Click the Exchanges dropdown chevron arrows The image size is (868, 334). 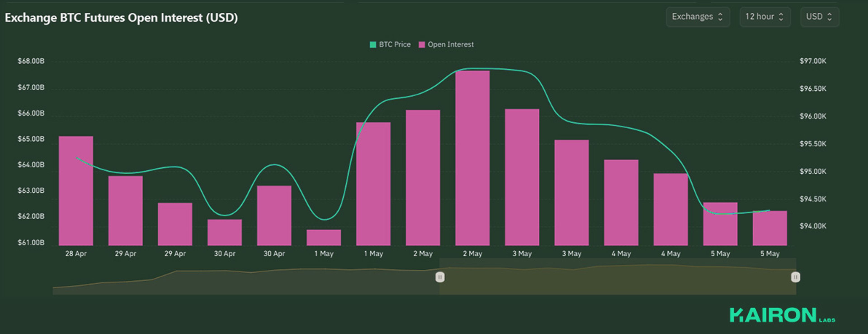coord(720,17)
